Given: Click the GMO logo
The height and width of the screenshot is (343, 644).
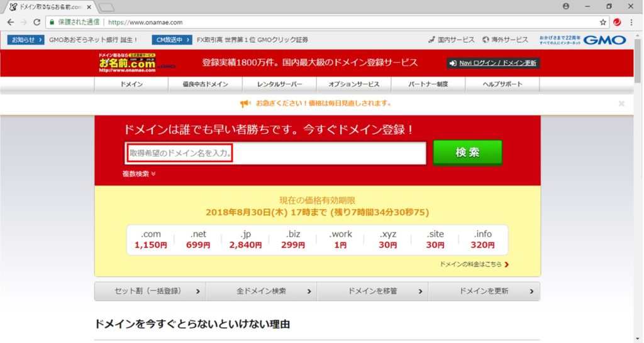Looking at the screenshot, I should click(x=604, y=40).
